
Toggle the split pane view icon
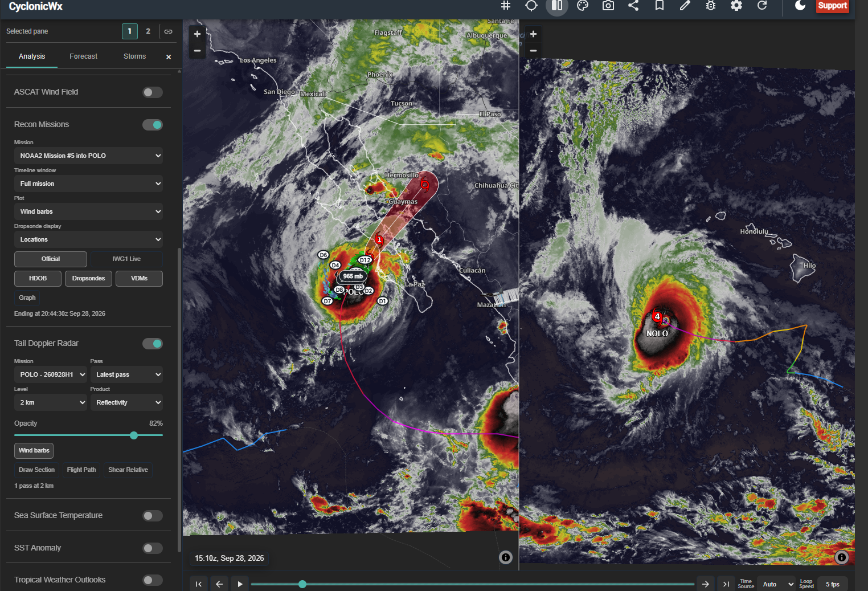pyautogui.click(x=557, y=6)
